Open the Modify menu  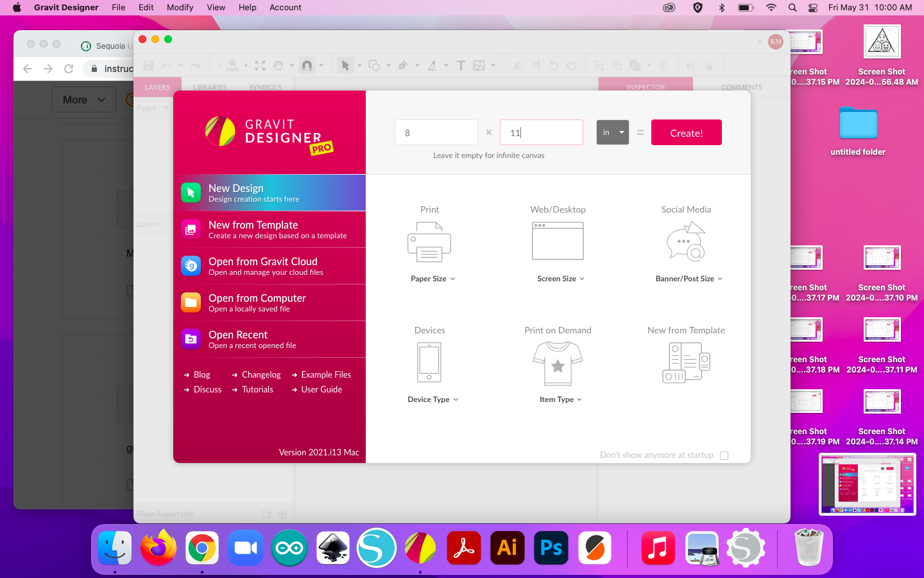(180, 7)
